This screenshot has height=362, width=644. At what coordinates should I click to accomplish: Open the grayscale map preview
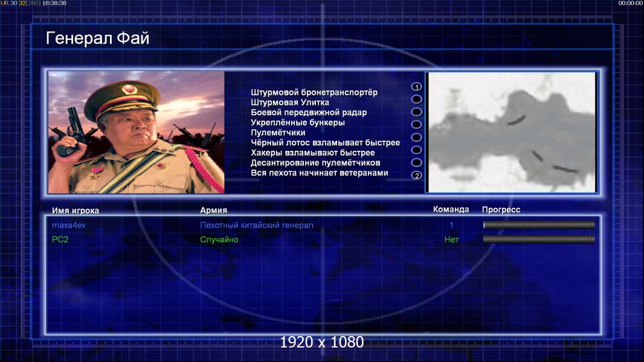tap(512, 132)
